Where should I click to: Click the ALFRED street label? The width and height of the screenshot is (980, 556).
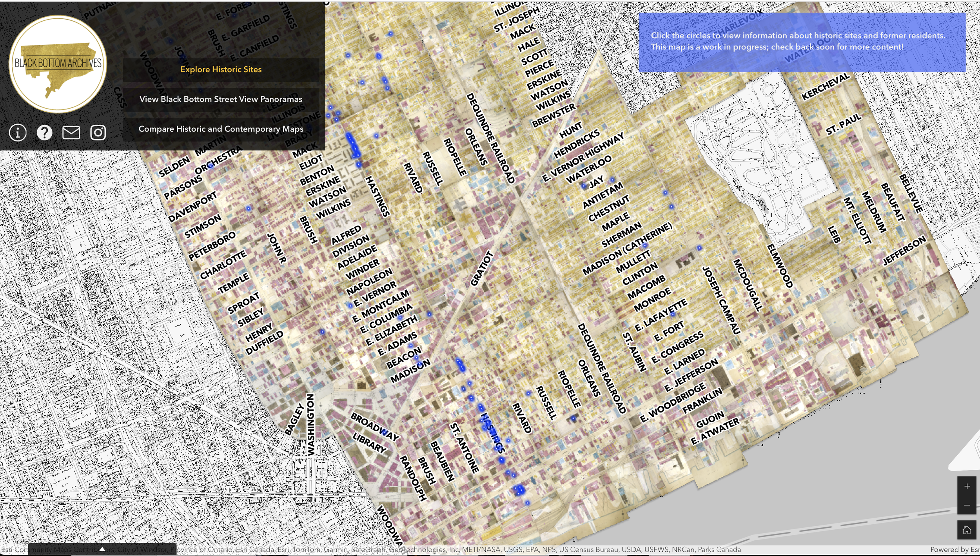[x=346, y=234]
